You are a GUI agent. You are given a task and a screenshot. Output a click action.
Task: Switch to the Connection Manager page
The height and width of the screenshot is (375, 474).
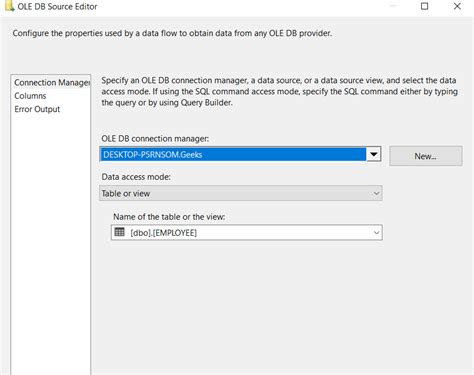click(52, 82)
